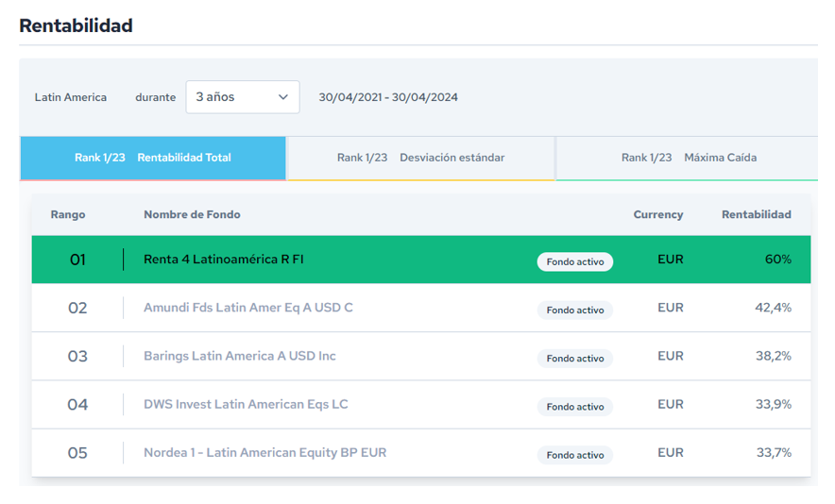Open DWS Invest Latin American Eqs LC
Screen dimensions: 835x504
point(246,405)
